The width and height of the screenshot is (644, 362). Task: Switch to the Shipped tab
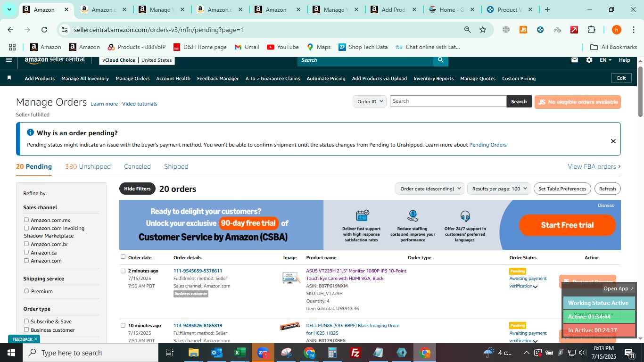(x=176, y=166)
